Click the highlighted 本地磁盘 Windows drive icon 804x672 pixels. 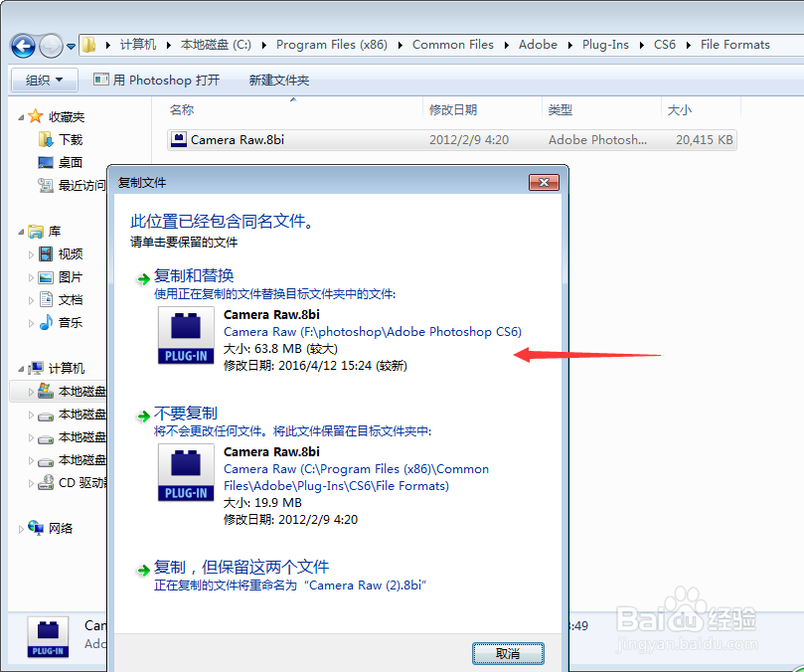(46, 391)
